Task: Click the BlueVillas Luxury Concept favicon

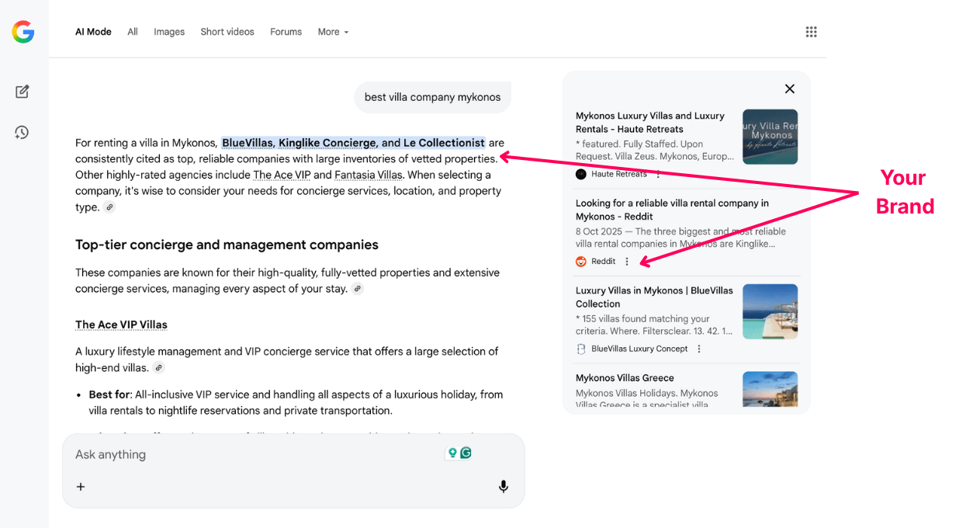Action: 581,349
